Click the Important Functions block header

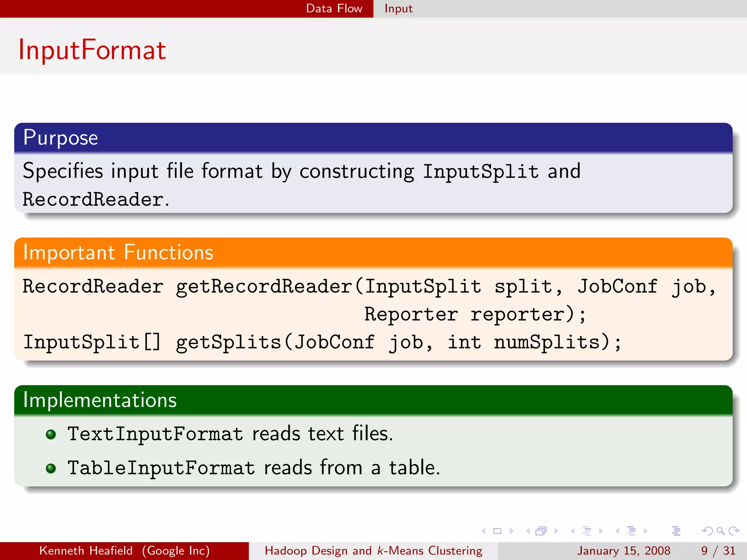coord(373,252)
